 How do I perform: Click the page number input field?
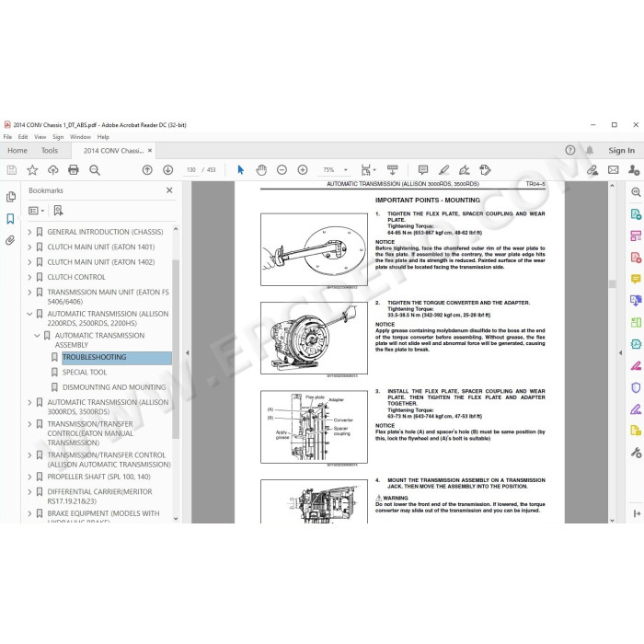click(x=191, y=169)
